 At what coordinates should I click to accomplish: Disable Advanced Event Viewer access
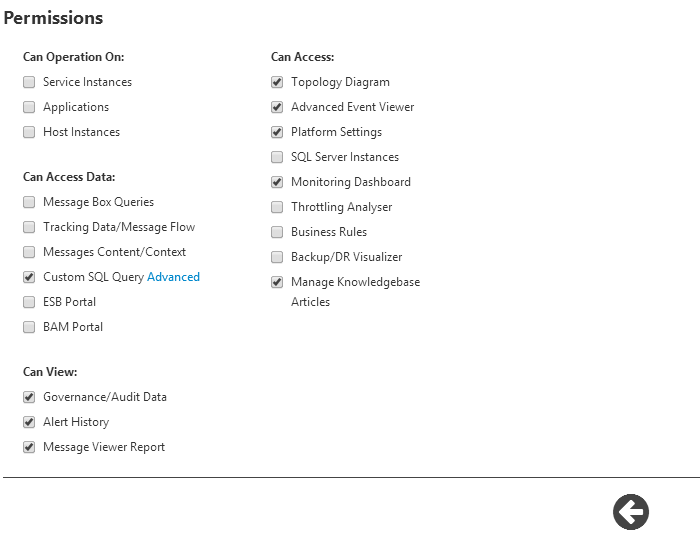tap(277, 107)
